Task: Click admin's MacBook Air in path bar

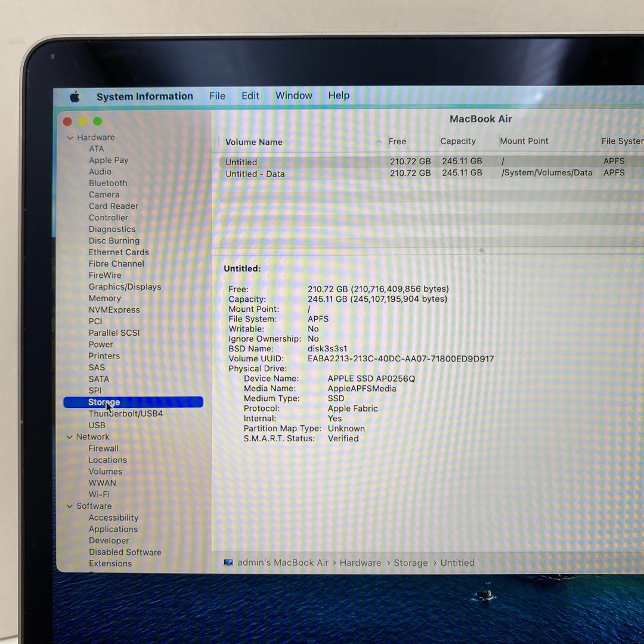Action: [x=283, y=563]
